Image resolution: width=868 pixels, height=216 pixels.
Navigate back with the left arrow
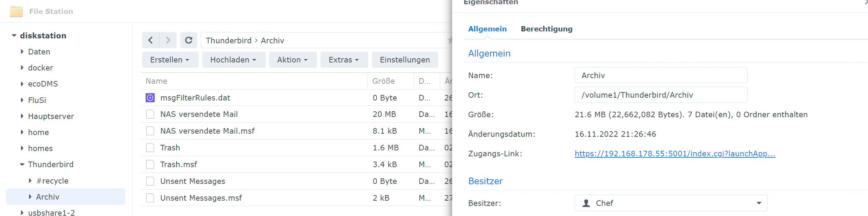coord(150,40)
